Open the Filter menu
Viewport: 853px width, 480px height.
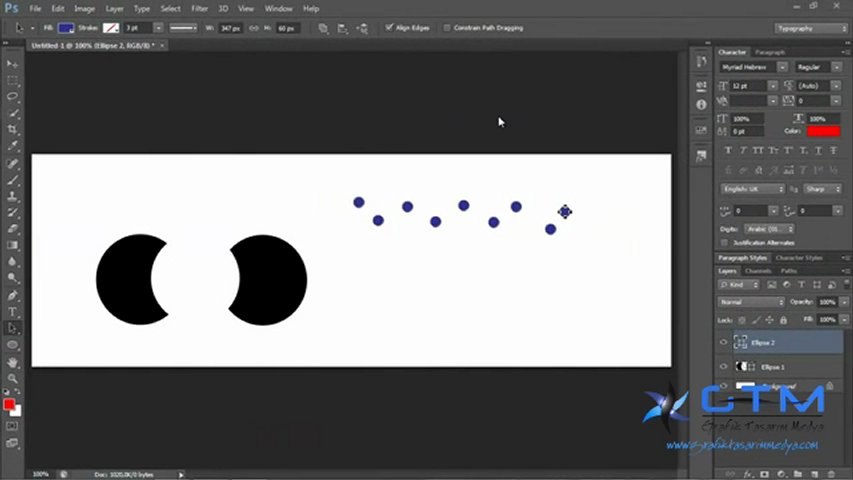tap(200, 9)
